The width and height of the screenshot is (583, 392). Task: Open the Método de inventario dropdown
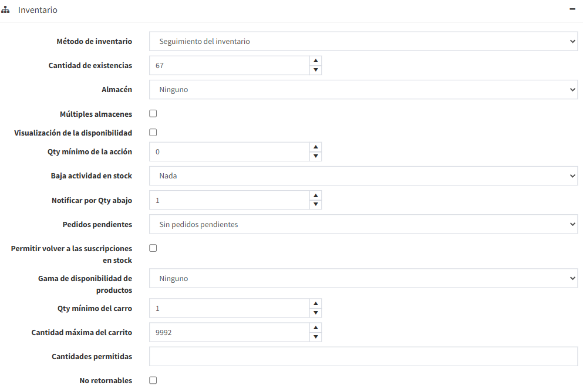(x=363, y=42)
